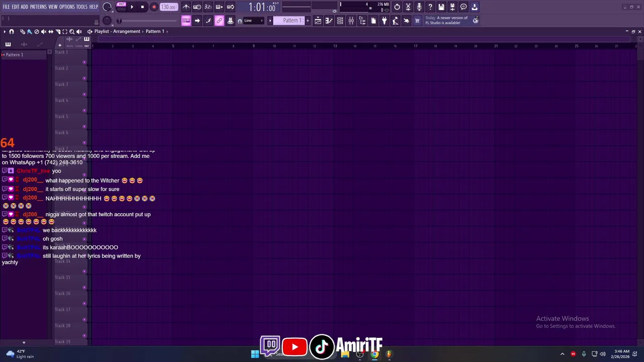Adjust the main volume knob
Screen dimensions: 644x362
107,7
